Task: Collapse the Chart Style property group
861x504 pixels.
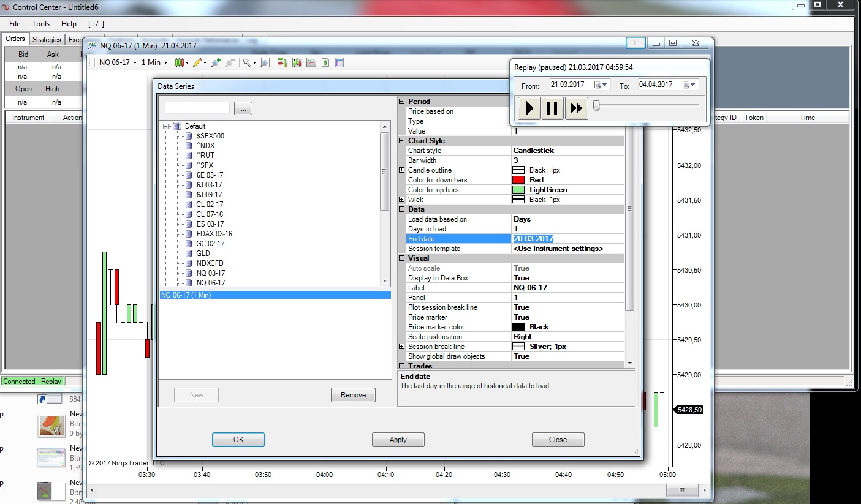Action: (x=402, y=141)
